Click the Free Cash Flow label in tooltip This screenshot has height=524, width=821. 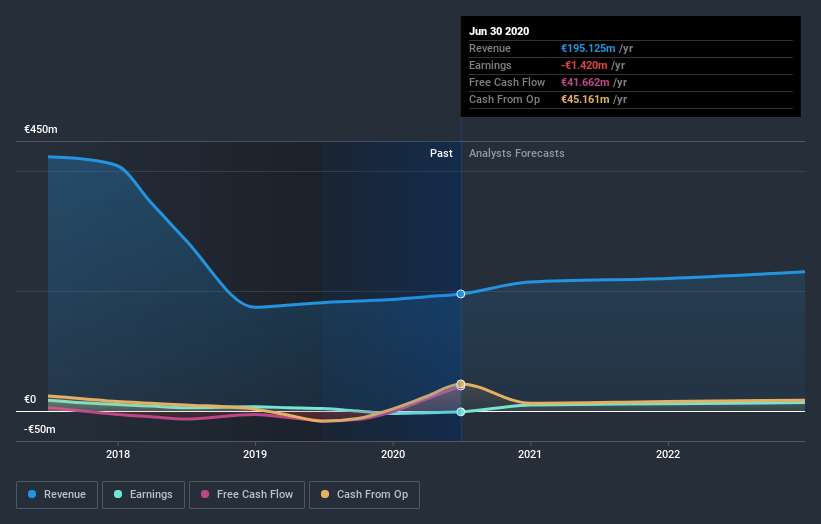coord(507,82)
